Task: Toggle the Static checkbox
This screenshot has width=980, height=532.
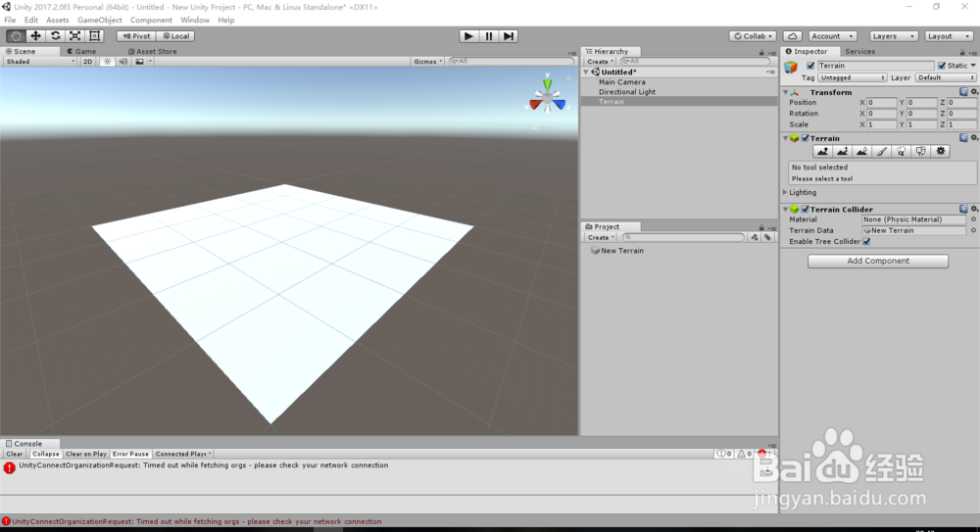Action: click(x=941, y=66)
